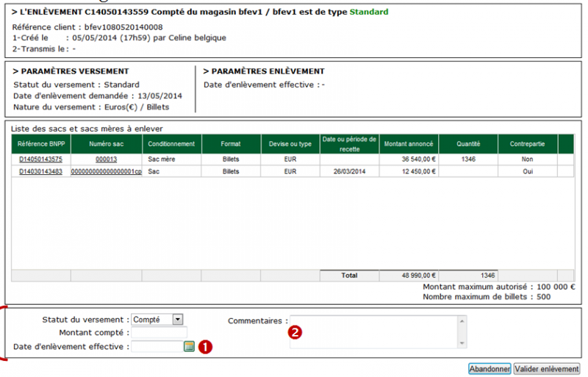Click the PARAMÈTRES ENLÈVEMENT heading
The height and width of the screenshot is (377, 588).
[x=264, y=71]
